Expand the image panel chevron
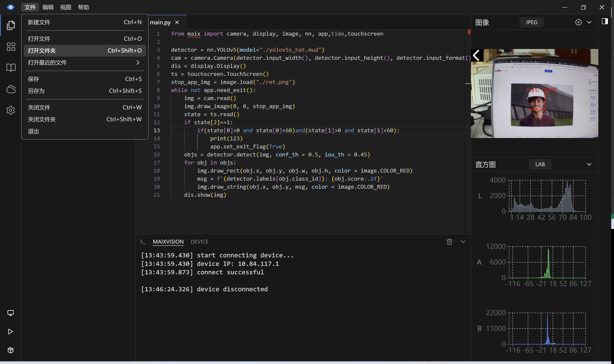 (589, 22)
